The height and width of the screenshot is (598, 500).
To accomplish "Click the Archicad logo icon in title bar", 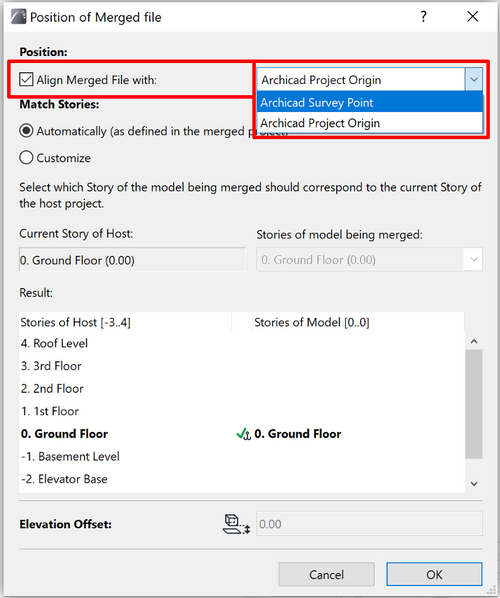I will click(18, 17).
